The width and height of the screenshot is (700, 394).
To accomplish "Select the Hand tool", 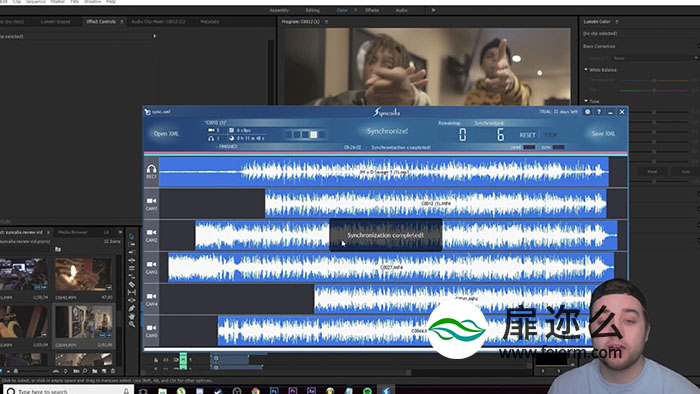I will coord(132,316).
